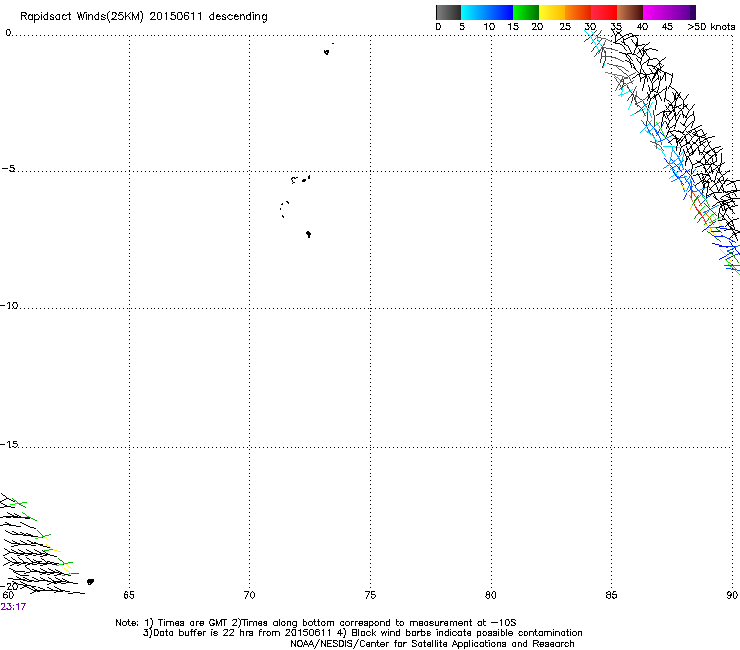
Task: Click the "75" longitude axis label
Action: coord(370,595)
